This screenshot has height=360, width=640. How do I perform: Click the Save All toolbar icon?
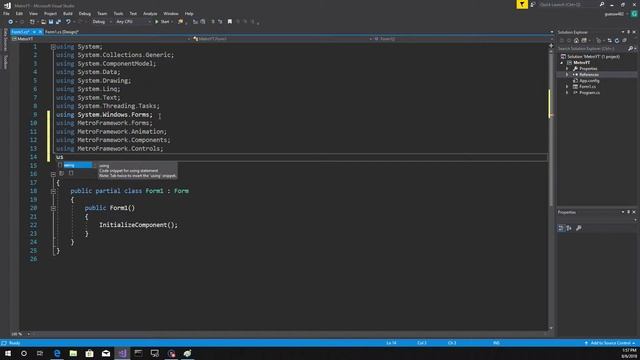click(58, 22)
